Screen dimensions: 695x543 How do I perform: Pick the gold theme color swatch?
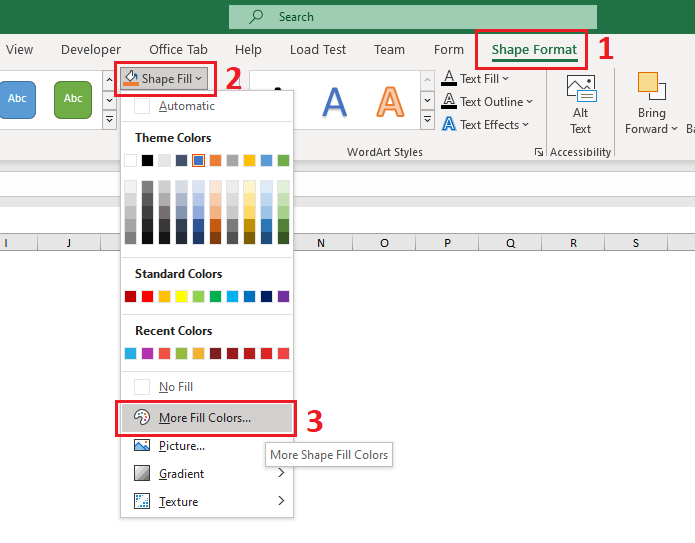250,160
